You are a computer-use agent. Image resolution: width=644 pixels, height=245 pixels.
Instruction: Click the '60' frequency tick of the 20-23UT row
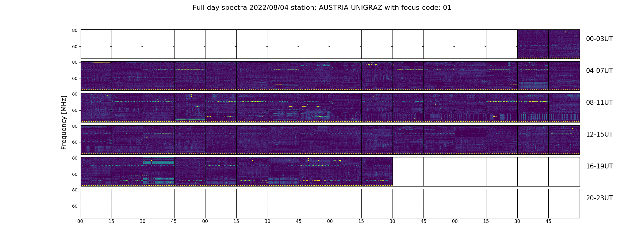click(x=75, y=206)
